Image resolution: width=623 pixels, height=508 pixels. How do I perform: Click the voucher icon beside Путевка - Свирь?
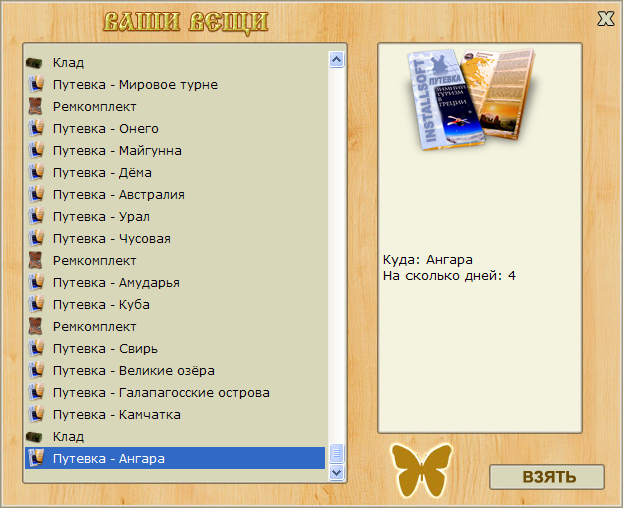pos(36,348)
